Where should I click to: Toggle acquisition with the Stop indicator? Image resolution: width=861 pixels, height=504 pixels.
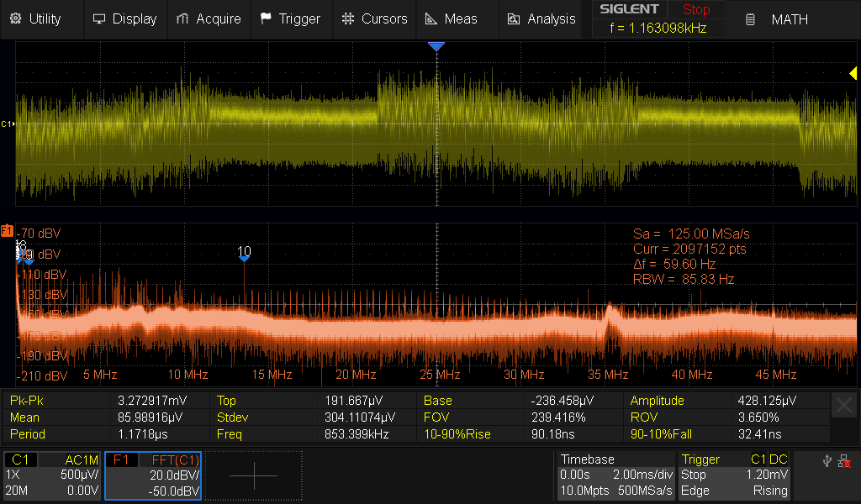coord(695,10)
